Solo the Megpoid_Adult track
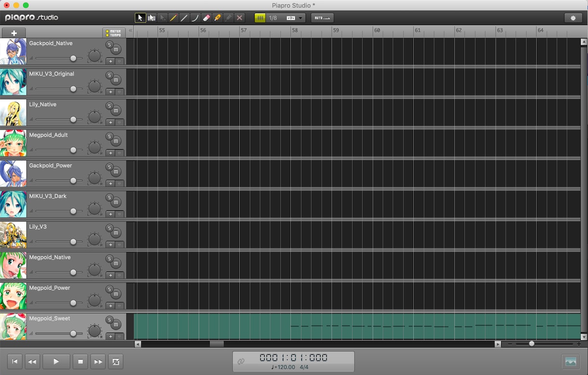This screenshot has height=375, width=588. (109, 137)
